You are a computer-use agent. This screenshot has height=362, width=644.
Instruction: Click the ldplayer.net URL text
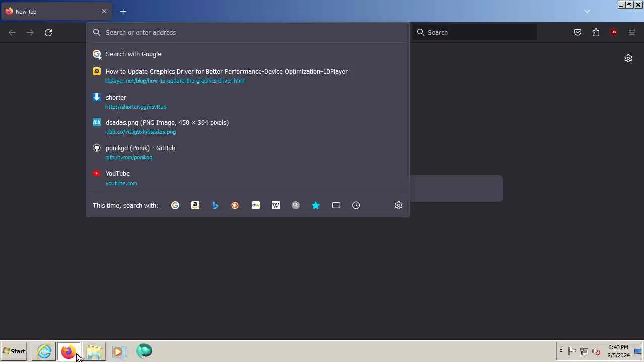(x=175, y=81)
